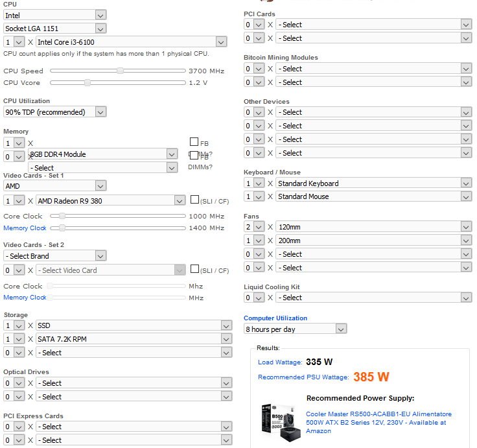The height and width of the screenshot is (448, 477).
Task: Open the SATA 7.2K RPM storage dropdown
Action: click(134, 339)
